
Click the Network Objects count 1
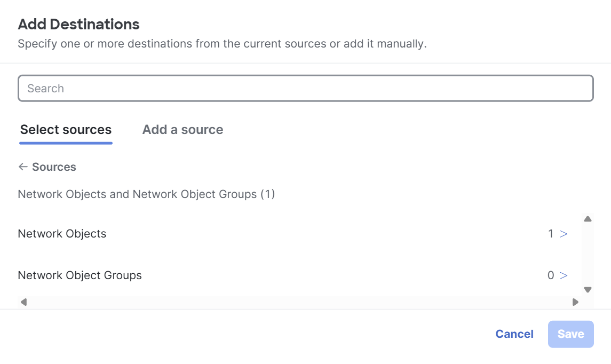coord(551,234)
